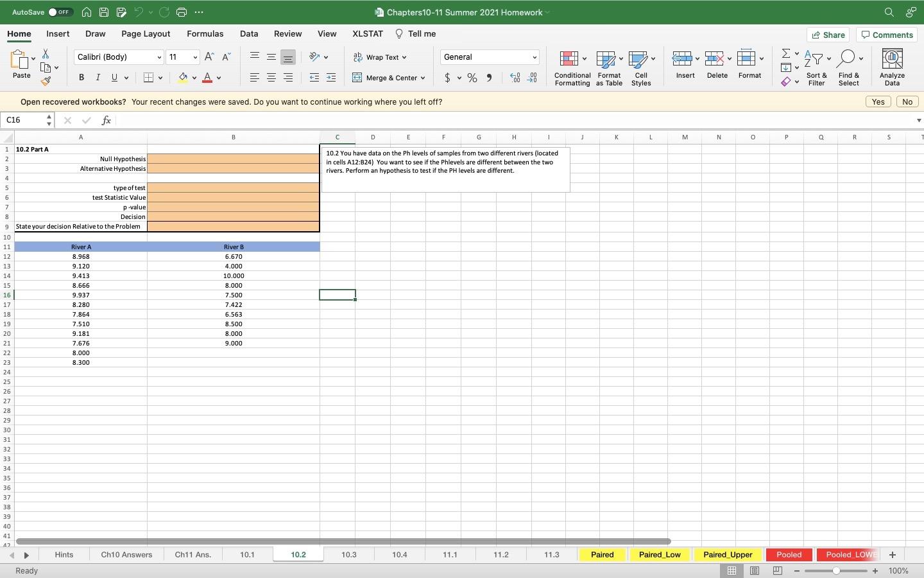Click the Tell me search box
The image size is (924, 578).
pyautogui.click(x=416, y=34)
